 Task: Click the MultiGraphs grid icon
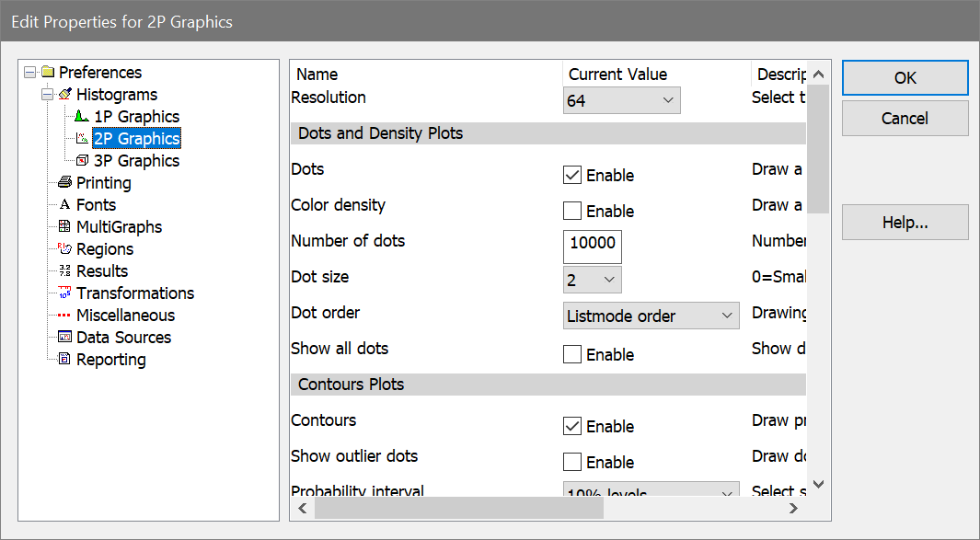[64, 227]
